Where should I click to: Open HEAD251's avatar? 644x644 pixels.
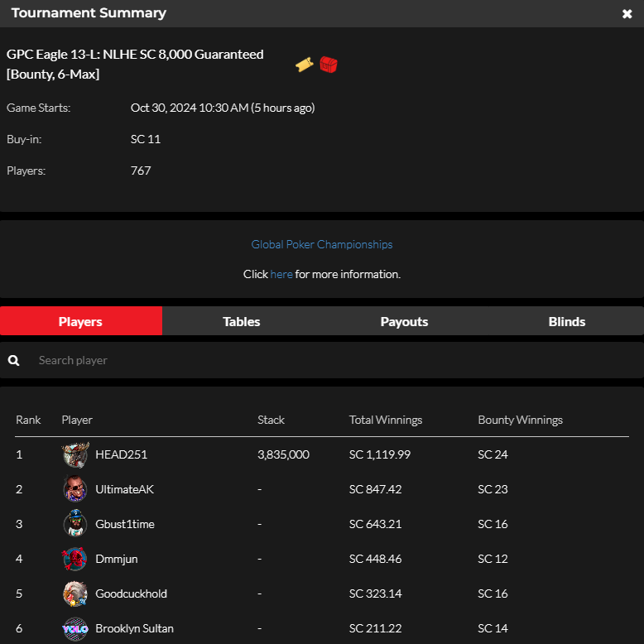point(75,454)
